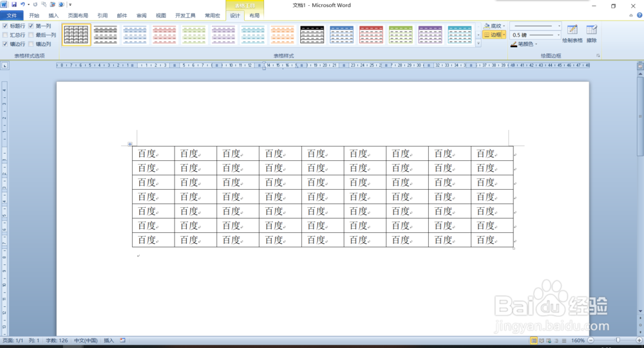The image size is (644, 348).
Task: Apply the aqua header Light List style
Action: 460,35
